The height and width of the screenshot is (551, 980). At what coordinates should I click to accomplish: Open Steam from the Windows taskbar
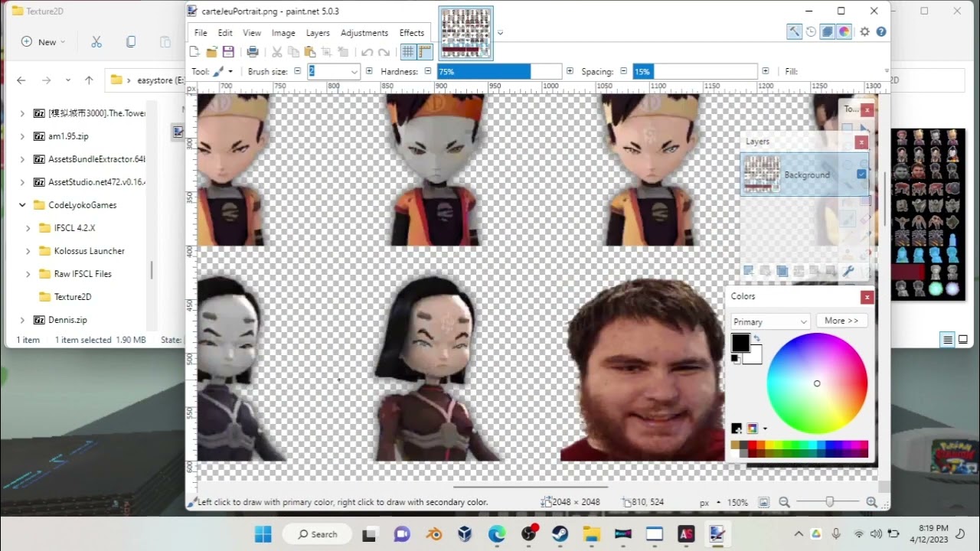coord(560,534)
